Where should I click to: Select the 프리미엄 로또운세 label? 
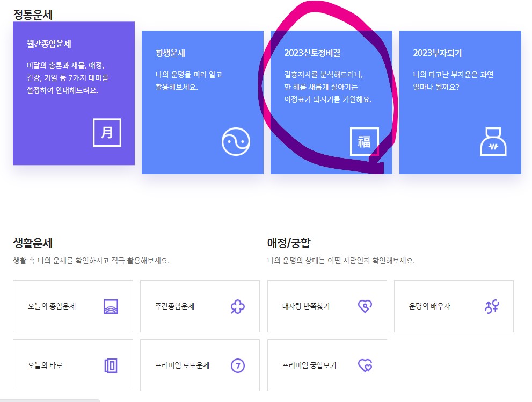[x=182, y=365]
